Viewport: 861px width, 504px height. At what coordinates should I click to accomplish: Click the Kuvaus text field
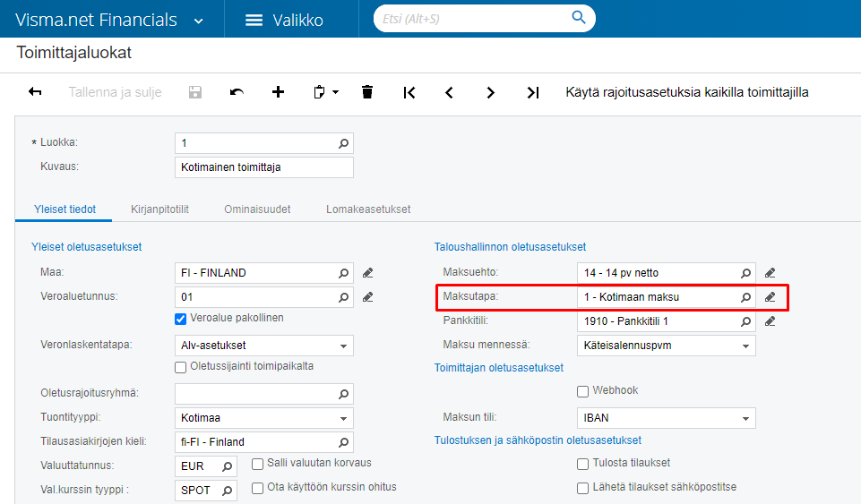(x=264, y=167)
